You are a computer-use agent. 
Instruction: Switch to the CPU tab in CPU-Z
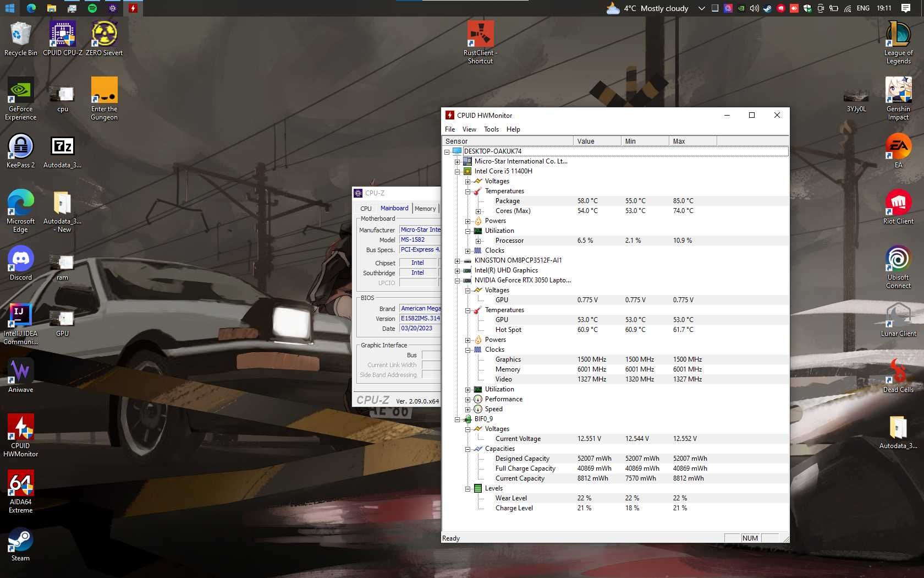point(366,209)
